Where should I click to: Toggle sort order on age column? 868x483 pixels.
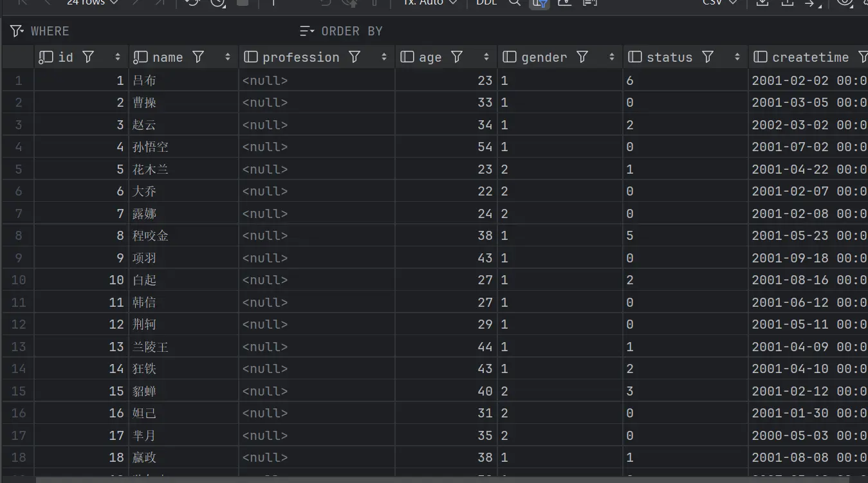click(486, 57)
